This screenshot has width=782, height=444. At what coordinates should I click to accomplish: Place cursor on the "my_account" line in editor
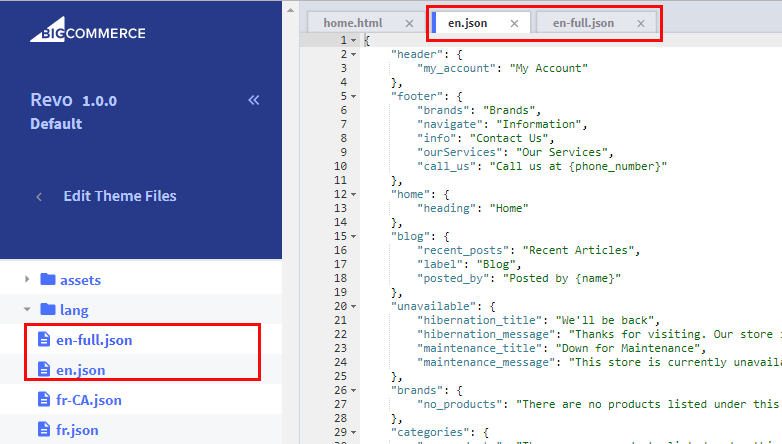click(502, 68)
